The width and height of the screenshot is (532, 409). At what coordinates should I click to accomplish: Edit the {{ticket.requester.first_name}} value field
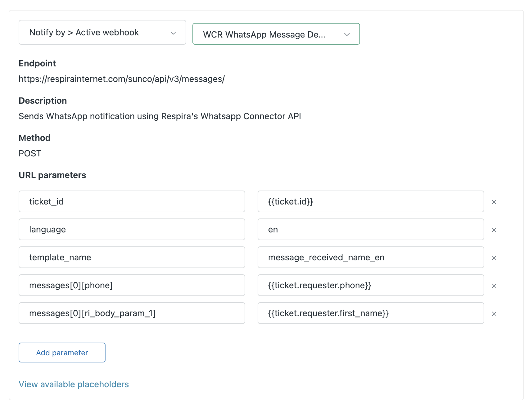click(x=371, y=313)
